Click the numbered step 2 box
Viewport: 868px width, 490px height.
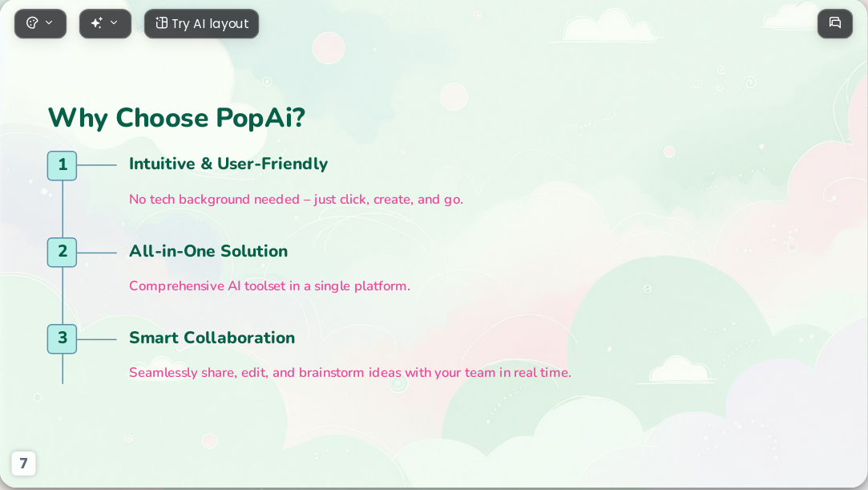(x=62, y=252)
